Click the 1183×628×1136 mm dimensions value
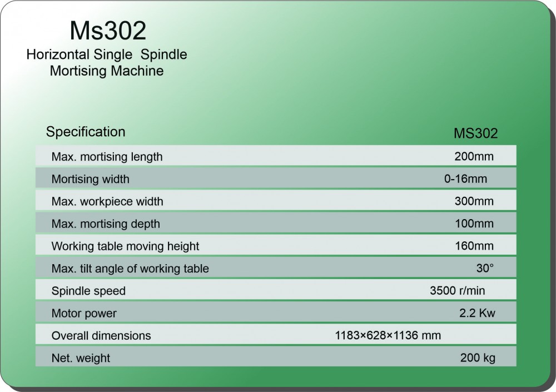 pyautogui.click(x=388, y=335)
